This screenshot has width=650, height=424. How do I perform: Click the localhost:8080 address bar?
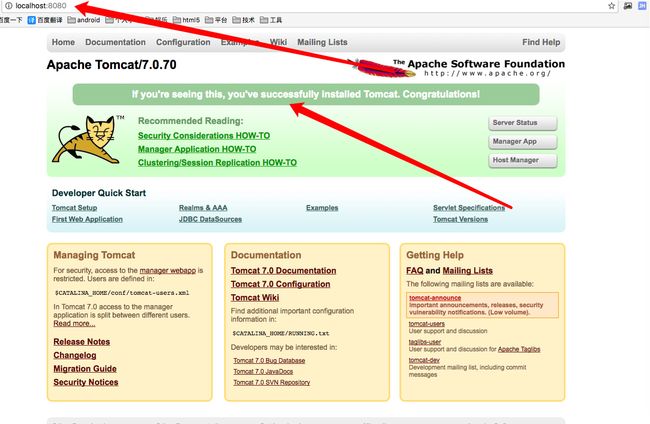coord(307,6)
